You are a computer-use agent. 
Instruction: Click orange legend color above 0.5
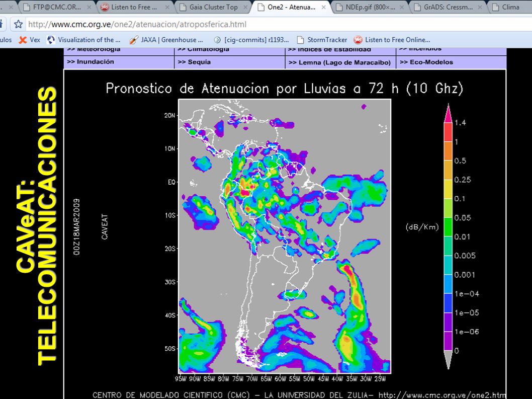[x=448, y=151]
